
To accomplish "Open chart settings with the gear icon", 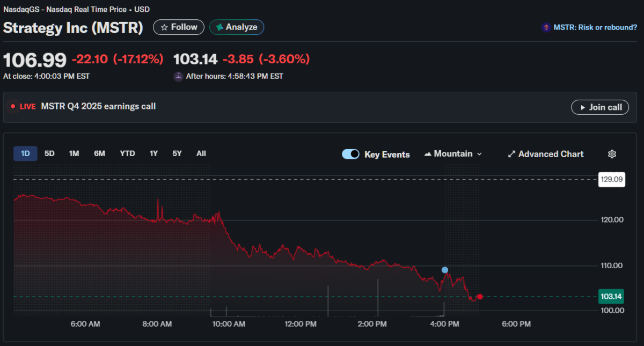I will pyautogui.click(x=612, y=154).
